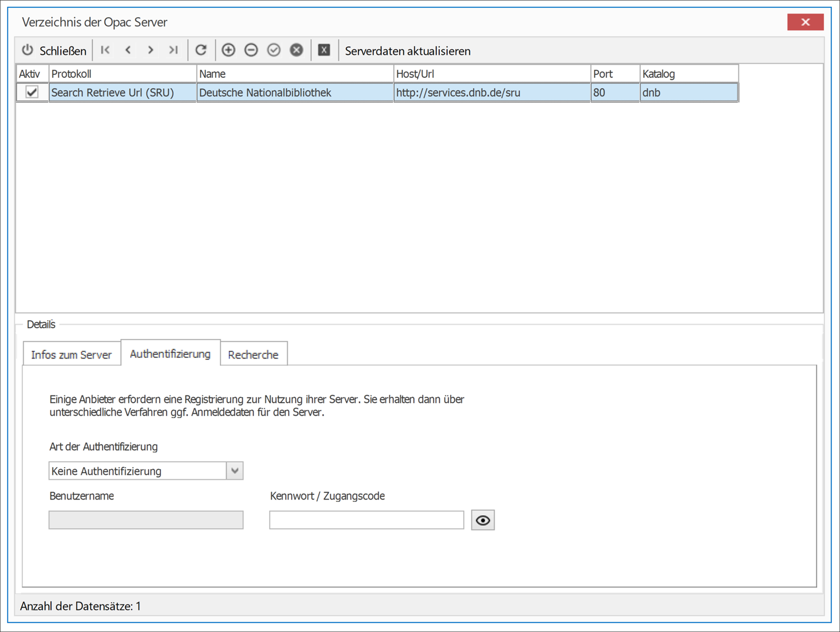
Task: Click the Kennwort / Zugangscode field
Action: click(x=367, y=520)
